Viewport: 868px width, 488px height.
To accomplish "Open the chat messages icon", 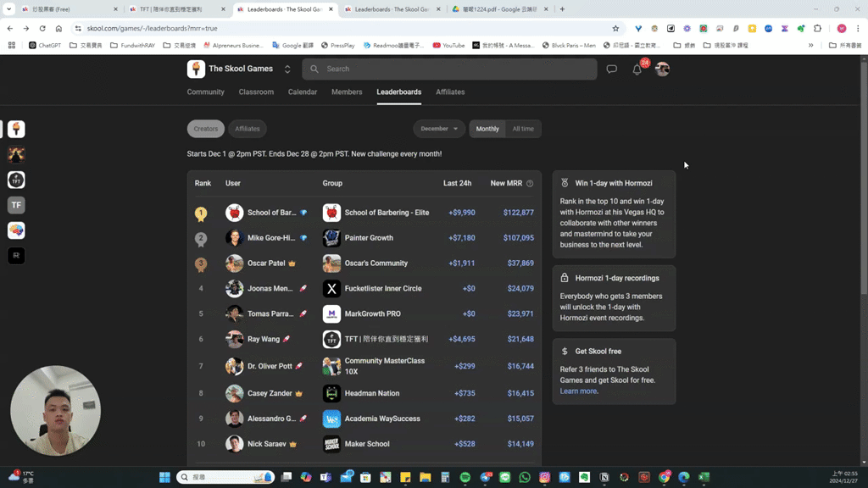I will point(612,69).
